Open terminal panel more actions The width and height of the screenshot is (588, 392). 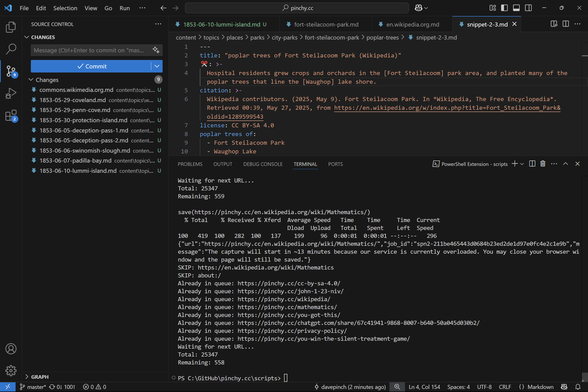click(x=554, y=164)
